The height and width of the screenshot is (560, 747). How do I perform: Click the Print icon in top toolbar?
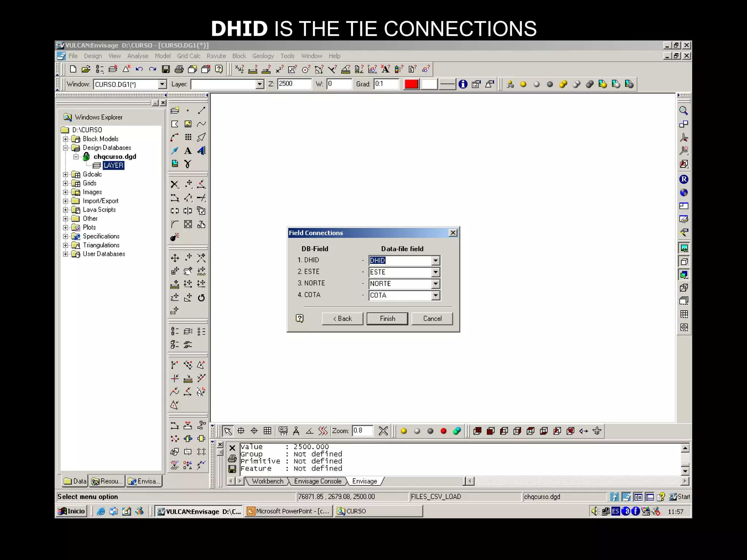[179, 69]
